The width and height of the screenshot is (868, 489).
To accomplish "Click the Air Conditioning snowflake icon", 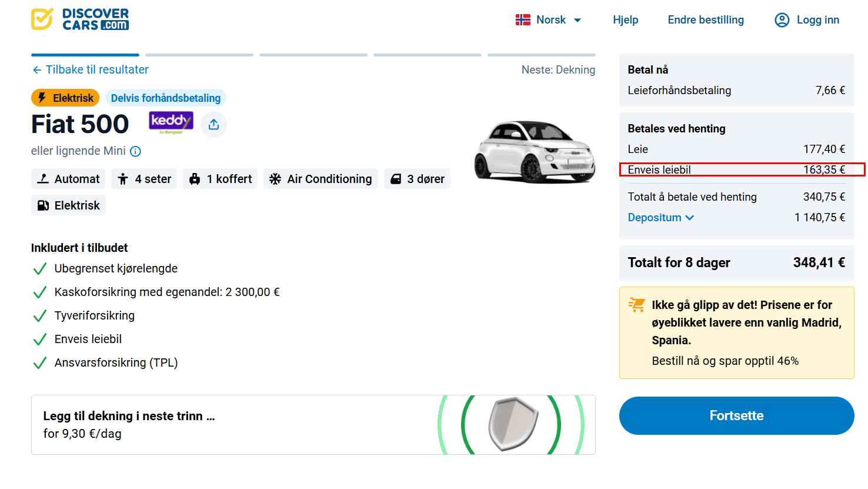I will pos(275,179).
